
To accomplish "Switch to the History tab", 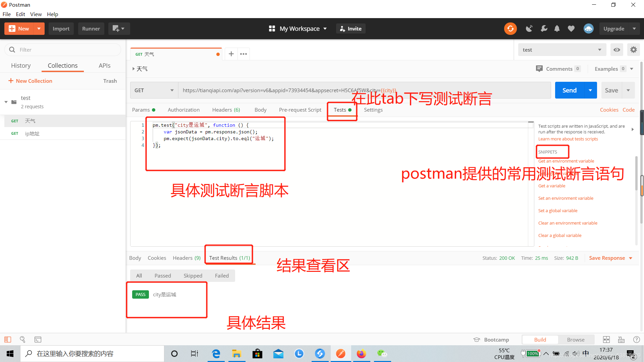I will pyautogui.click(x=21, y=65).
